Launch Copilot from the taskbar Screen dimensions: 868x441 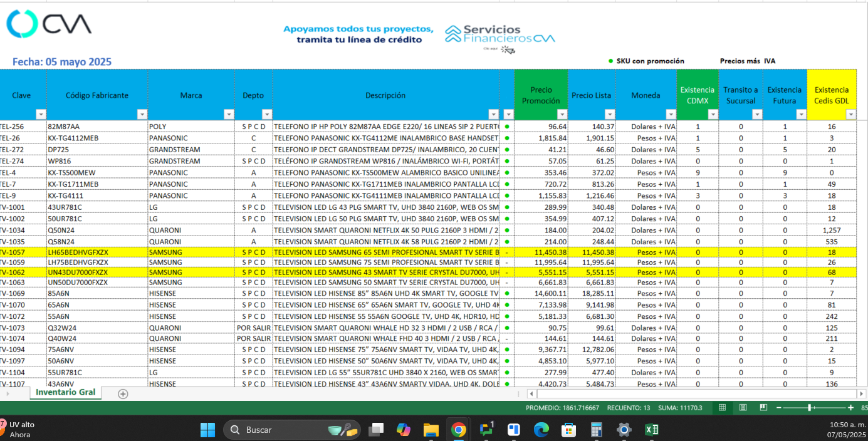tap(404, 430)
